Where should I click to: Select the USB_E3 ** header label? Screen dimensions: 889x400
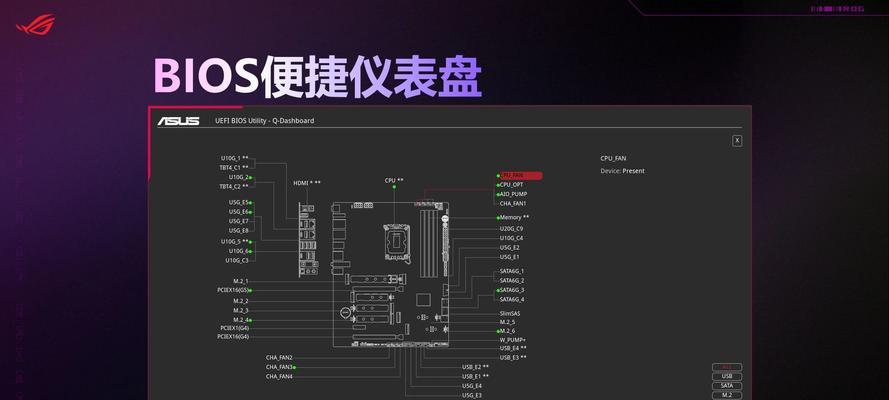pos(513,358)
